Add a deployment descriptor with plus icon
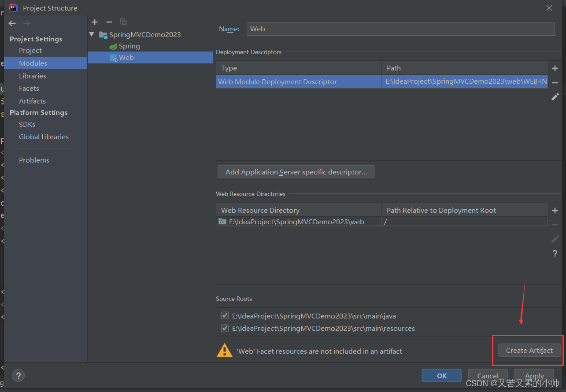Viewport: 566px width, 392px height. tap(555, 68)
